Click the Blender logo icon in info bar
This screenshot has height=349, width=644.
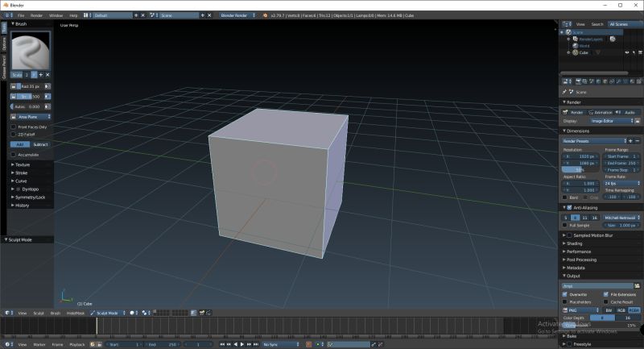pos(265,15)
